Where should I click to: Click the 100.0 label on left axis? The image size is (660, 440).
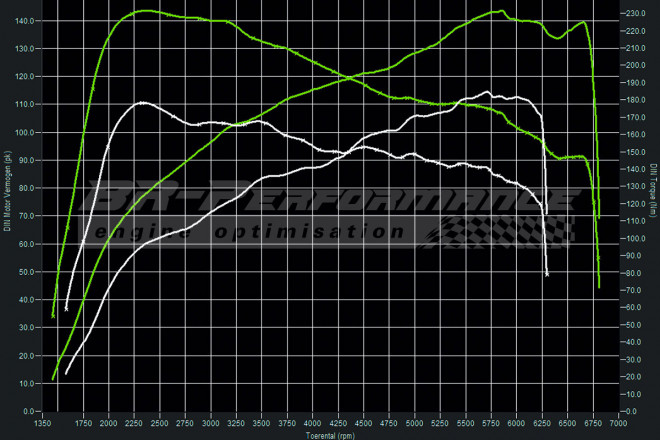tap(22, 132)
